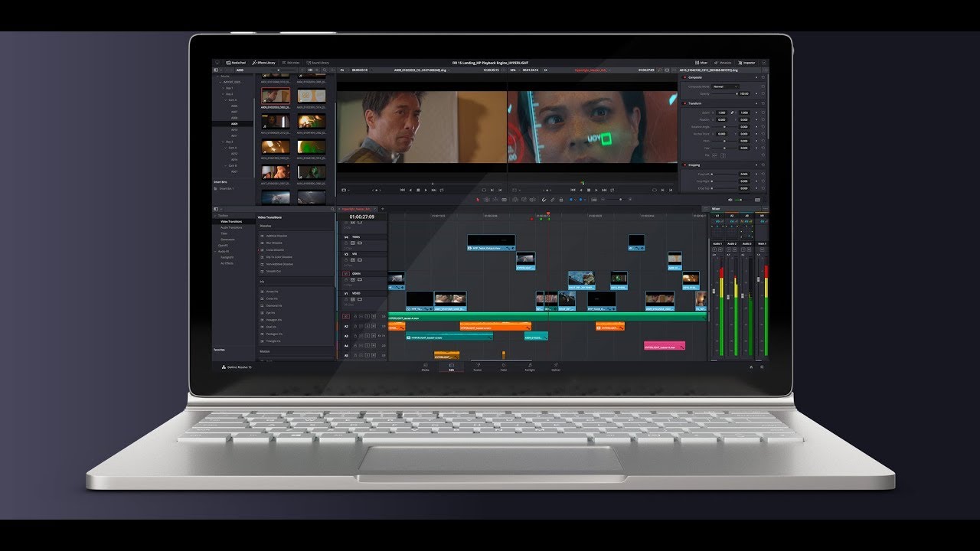Viewport: 980px width, 551px height.
Task: Click the speaker mute icon in toolbar
Action: [730, 200]
